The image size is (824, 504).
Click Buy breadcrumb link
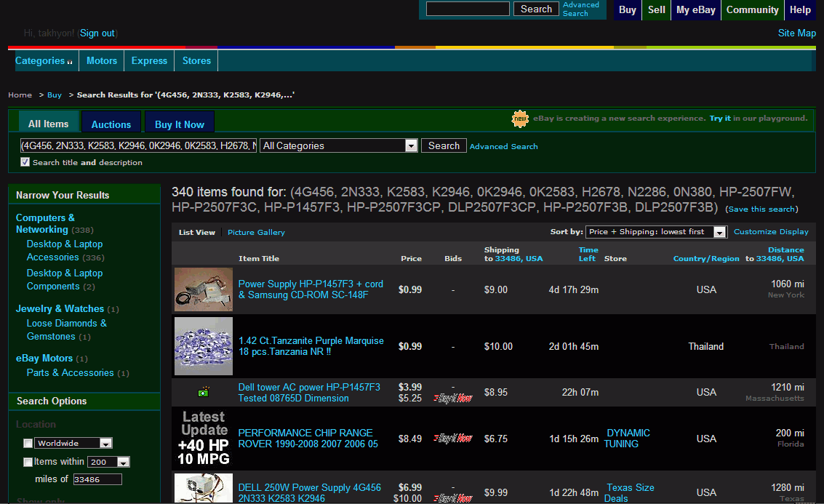point(54,95)
